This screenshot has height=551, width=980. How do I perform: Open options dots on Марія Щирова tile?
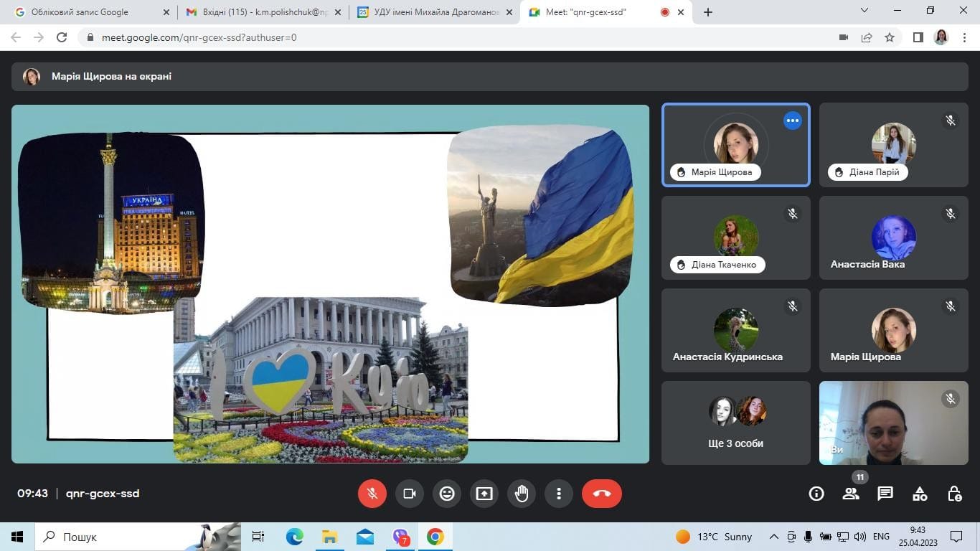coord(792,121)
